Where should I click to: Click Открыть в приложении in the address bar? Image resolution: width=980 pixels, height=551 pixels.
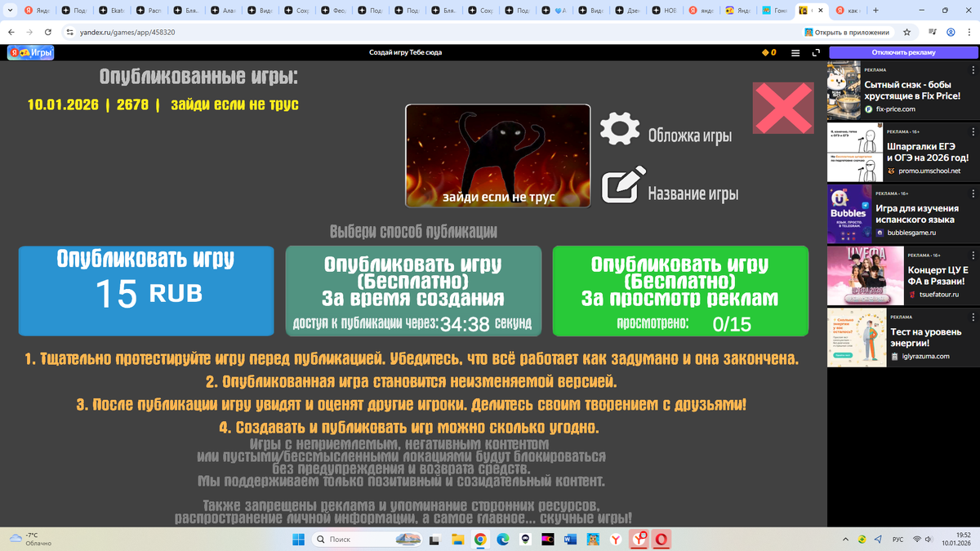tap(847, 32)
